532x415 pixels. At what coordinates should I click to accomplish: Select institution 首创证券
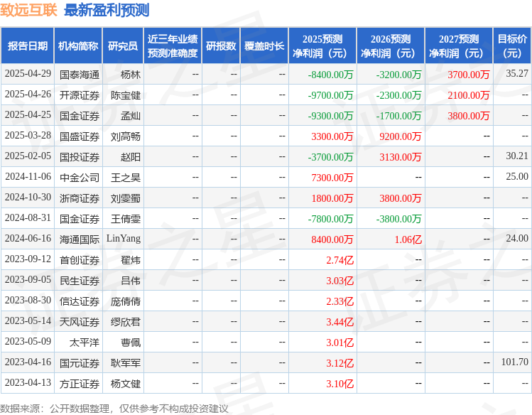pyautogui.click(x=80, y=260)
